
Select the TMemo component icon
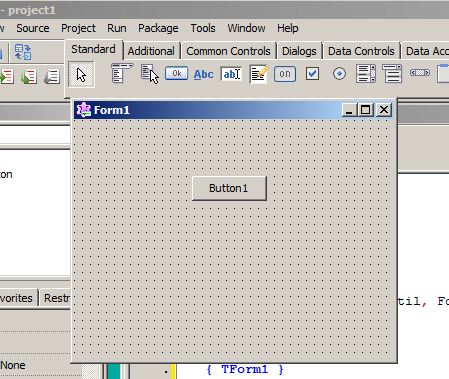click(x=259, y=74)
